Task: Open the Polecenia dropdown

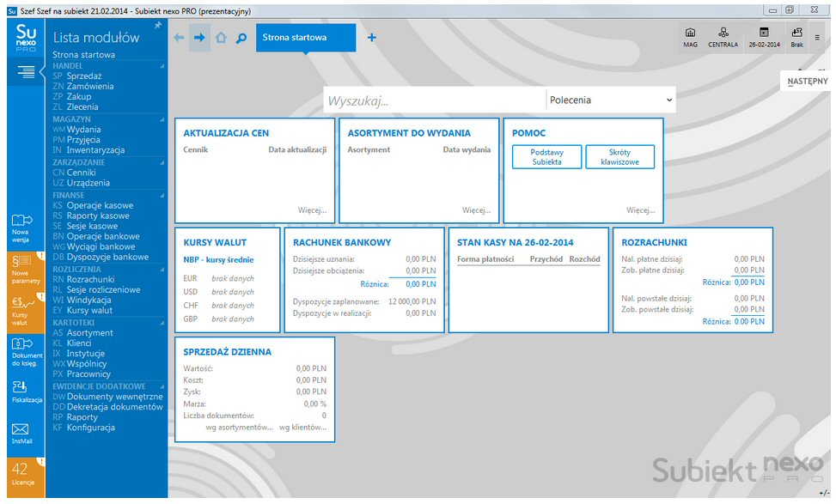Action: point(610,100)
